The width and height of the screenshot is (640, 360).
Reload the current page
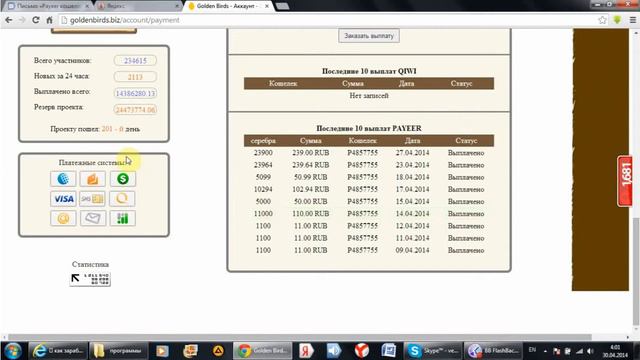(36, 20)
